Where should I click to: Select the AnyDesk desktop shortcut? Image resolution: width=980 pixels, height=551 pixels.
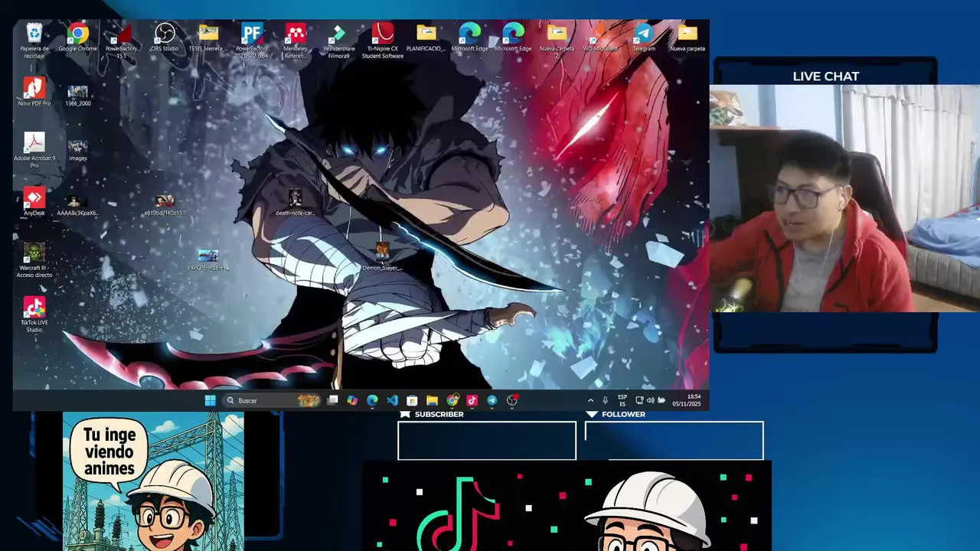pyautogui.click(x=34, y=201)
